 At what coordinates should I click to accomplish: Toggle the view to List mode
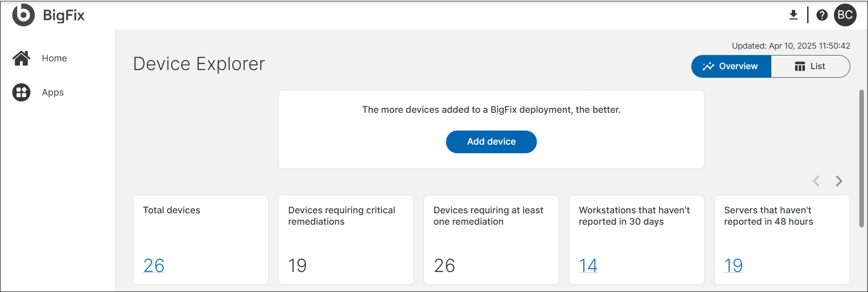coord(811,66)
